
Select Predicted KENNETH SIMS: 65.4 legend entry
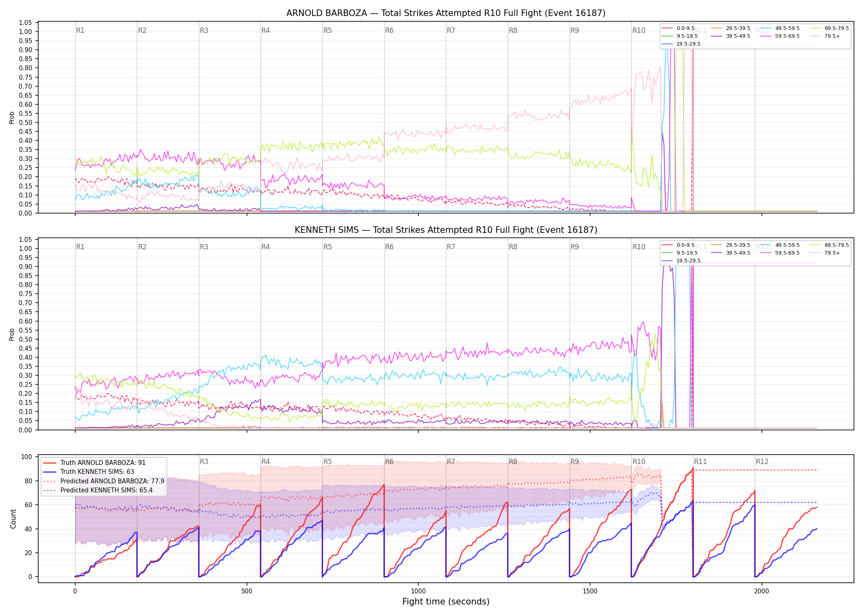click(98, 490)
